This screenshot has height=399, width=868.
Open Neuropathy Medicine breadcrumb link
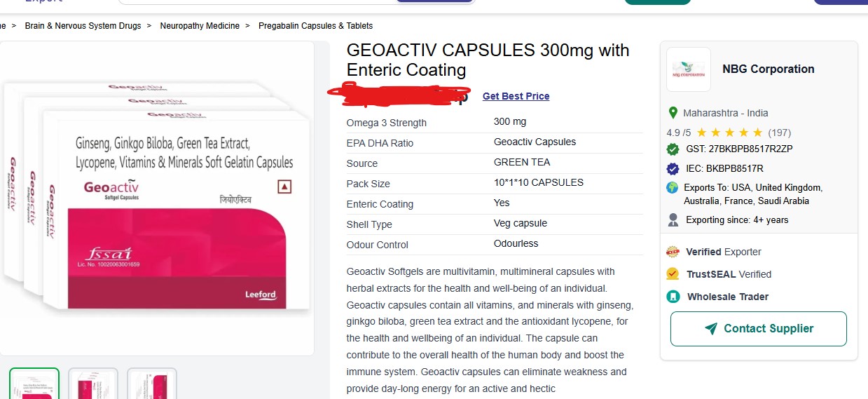(200, 26)
